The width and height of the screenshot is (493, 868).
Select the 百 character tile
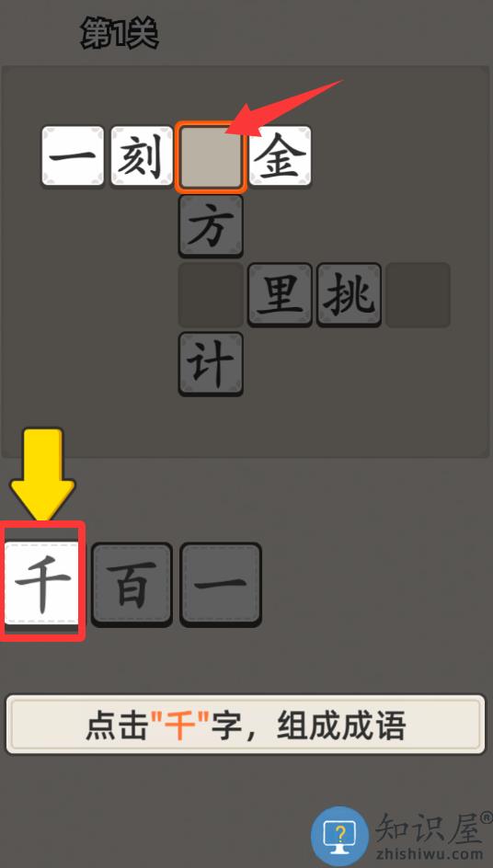pos(132,585)
